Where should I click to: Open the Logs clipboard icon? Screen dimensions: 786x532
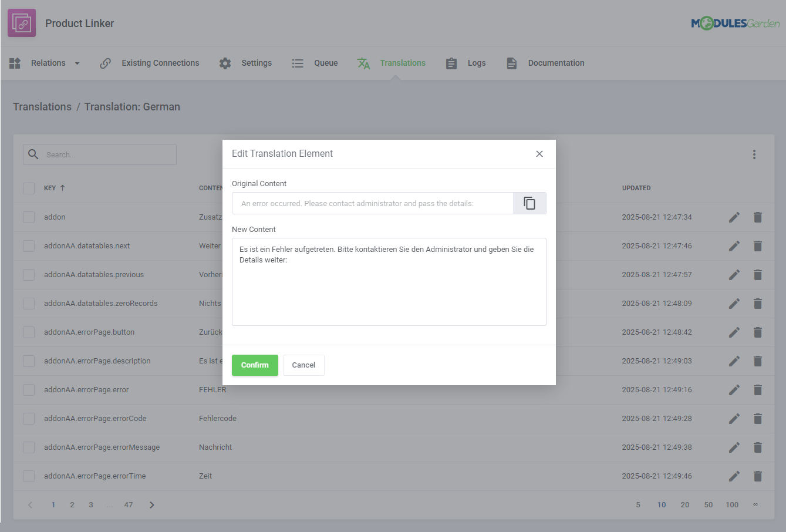[x=451, y=63]
